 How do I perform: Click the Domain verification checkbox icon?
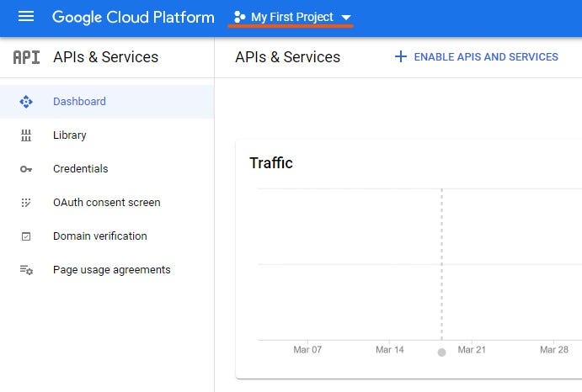26,236
